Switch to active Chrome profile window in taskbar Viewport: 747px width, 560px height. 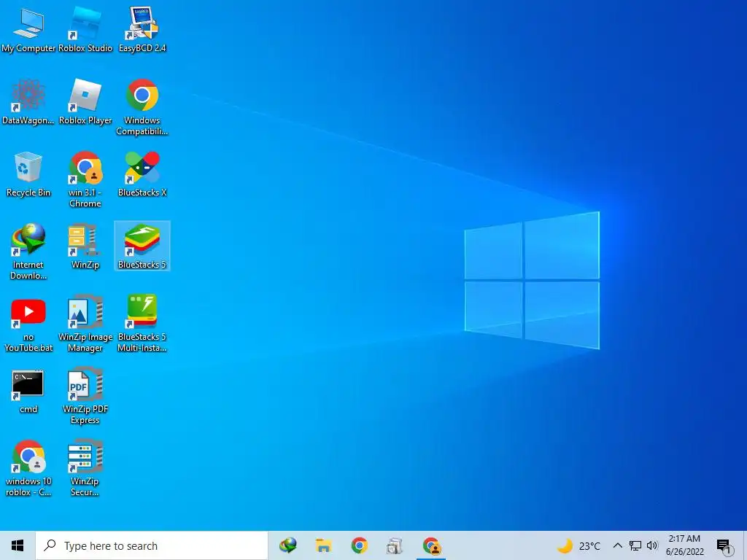(x=432, y=545)
